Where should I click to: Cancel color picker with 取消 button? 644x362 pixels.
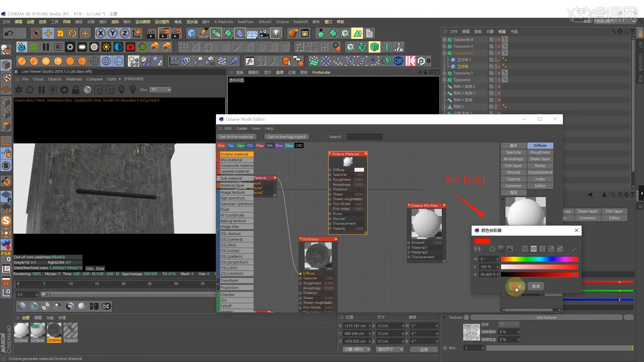coord(536,286)
